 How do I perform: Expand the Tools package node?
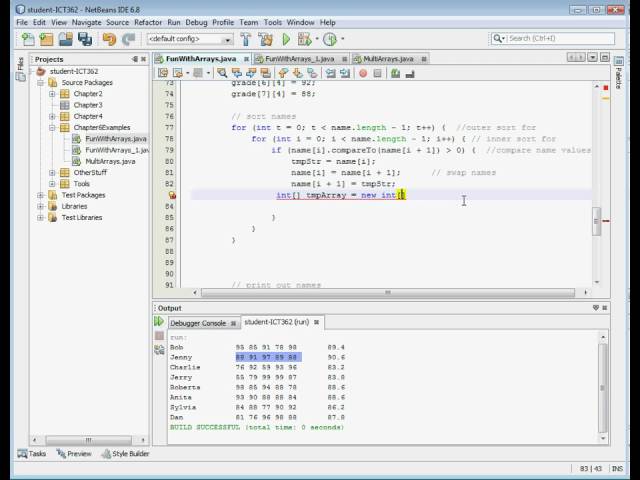[x=52, y=184]
